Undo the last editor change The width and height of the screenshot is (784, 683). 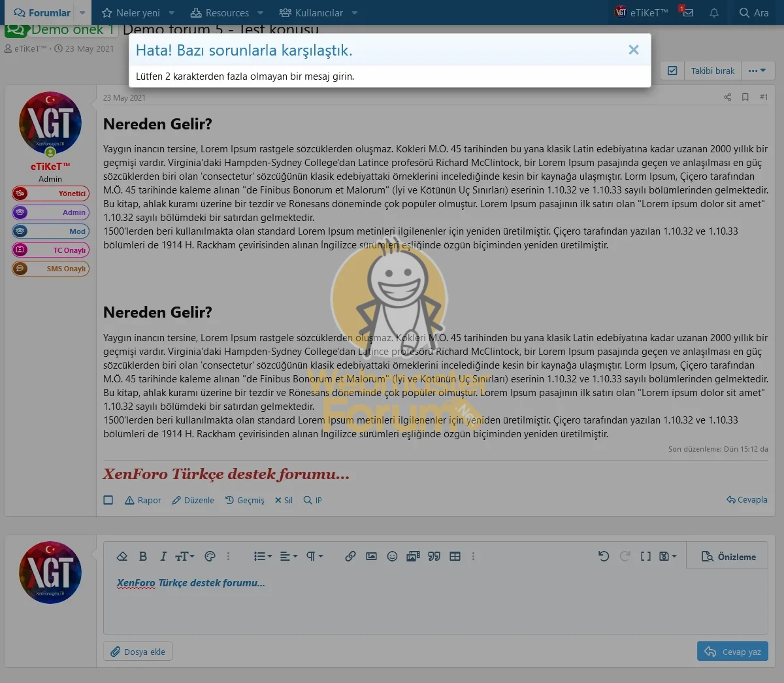point(604,556)
